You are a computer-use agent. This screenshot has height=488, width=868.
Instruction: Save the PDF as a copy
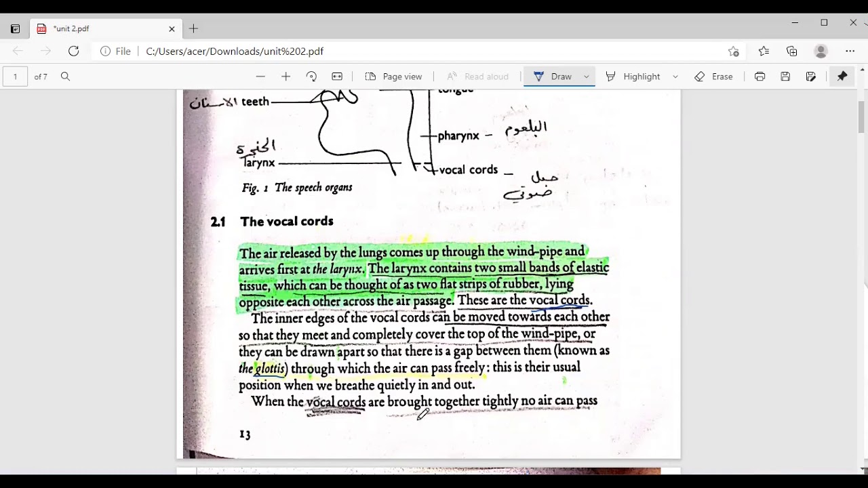pos(810,77)
